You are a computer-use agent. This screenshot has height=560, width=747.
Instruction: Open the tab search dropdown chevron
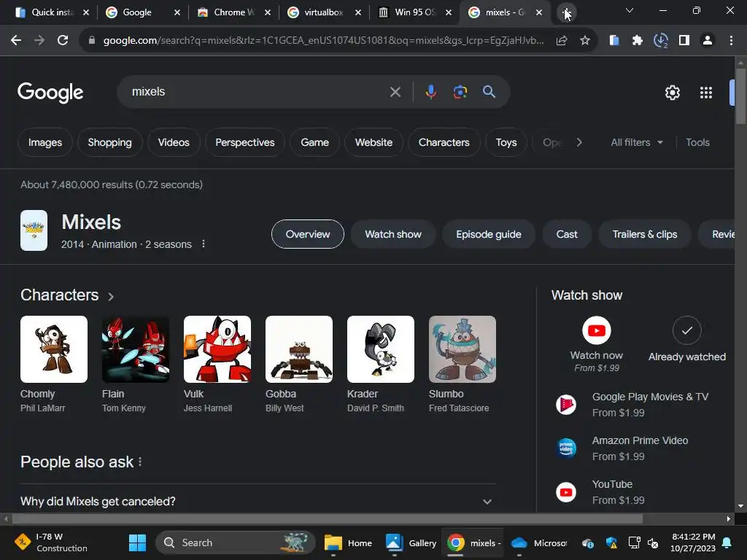point(630,10)
